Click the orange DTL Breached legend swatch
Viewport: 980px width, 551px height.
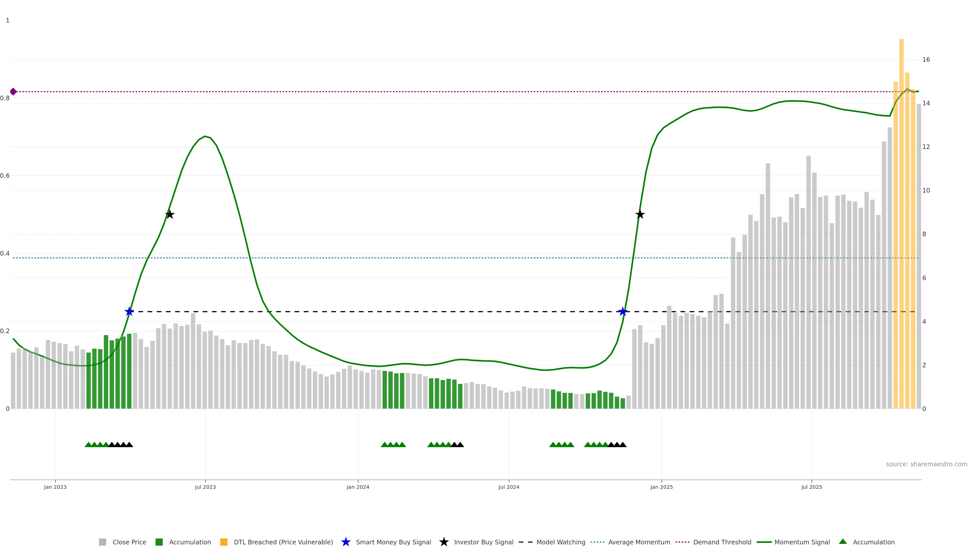point(224,542)
